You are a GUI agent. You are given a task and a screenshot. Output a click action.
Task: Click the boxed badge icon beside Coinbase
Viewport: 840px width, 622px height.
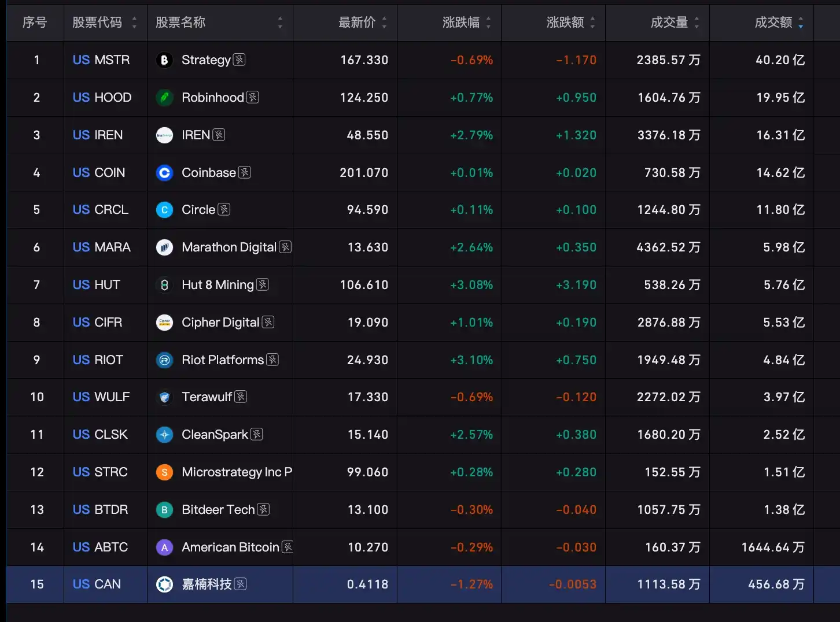[245, 172]
